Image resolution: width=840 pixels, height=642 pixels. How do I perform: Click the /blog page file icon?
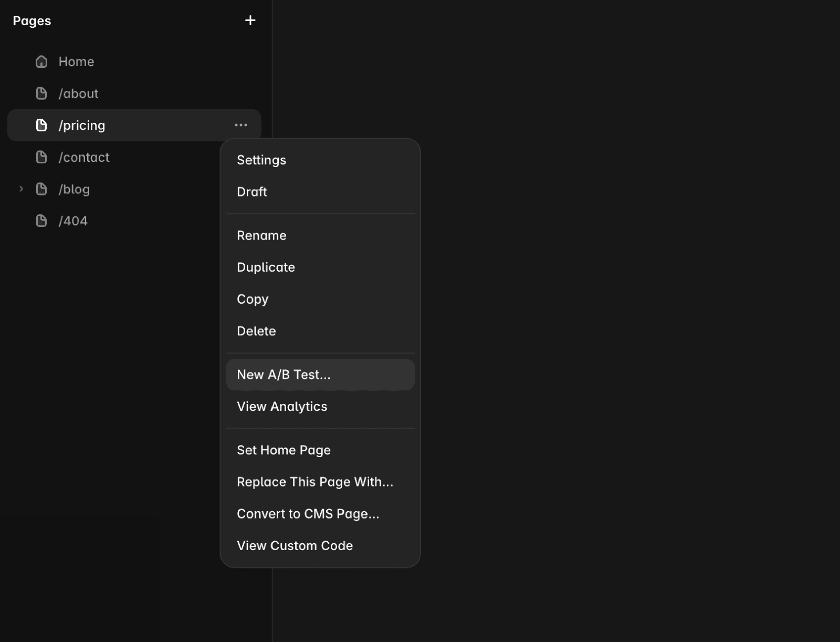point(41,189)
